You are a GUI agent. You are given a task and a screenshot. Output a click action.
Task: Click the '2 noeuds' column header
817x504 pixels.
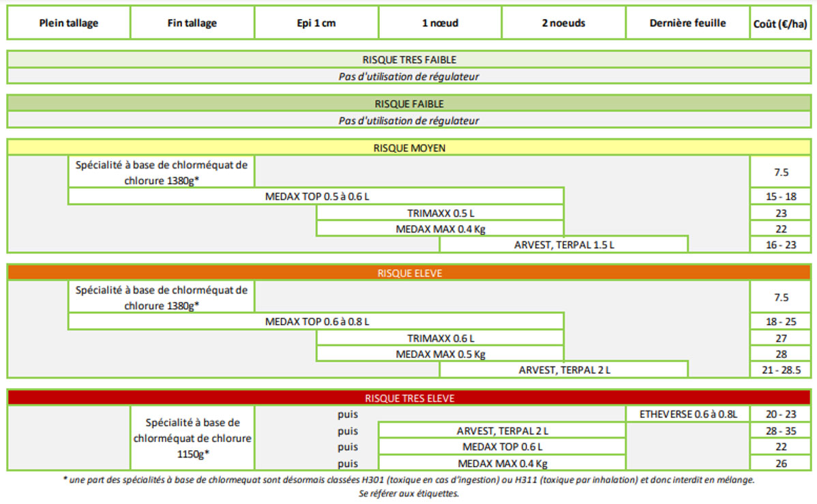564,23
